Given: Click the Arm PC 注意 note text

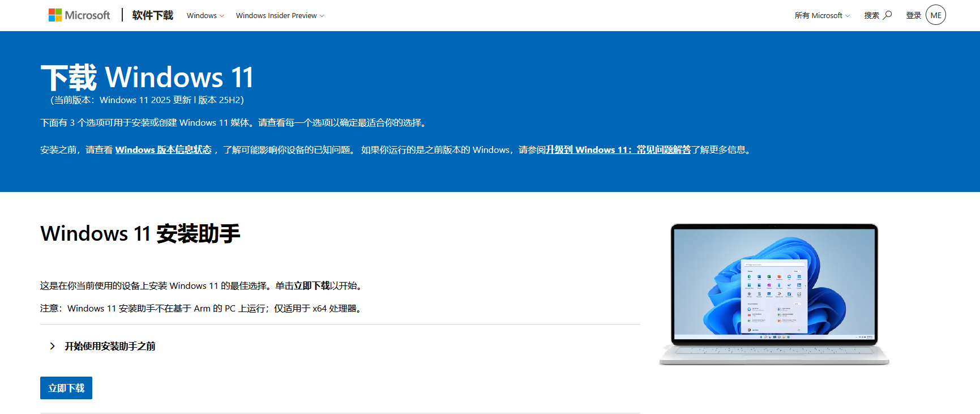Looking at the screenshot, I should [202, 309].
